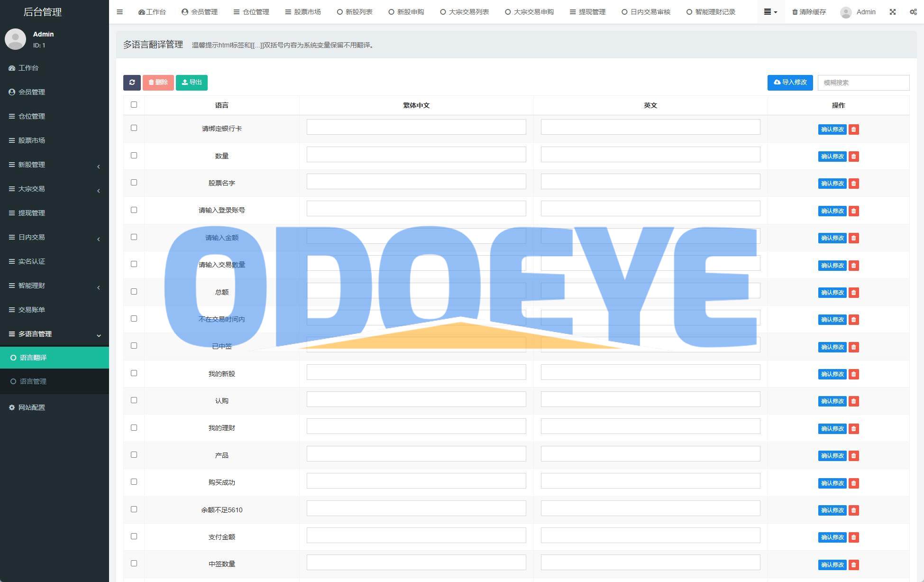Click trash icon for 支付金额 row
This screenshot has width=924, height=582.
[854, 537]
